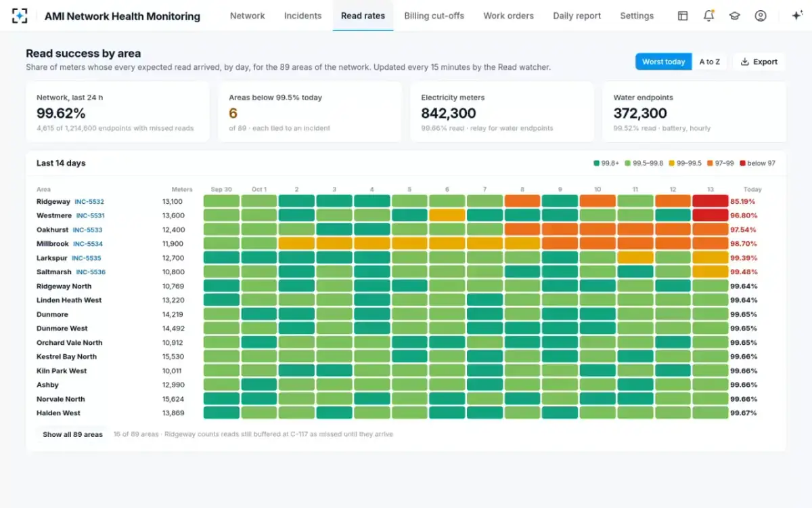
Task: Click the red Westmere cell for day 13
Action: pos(710,215)
